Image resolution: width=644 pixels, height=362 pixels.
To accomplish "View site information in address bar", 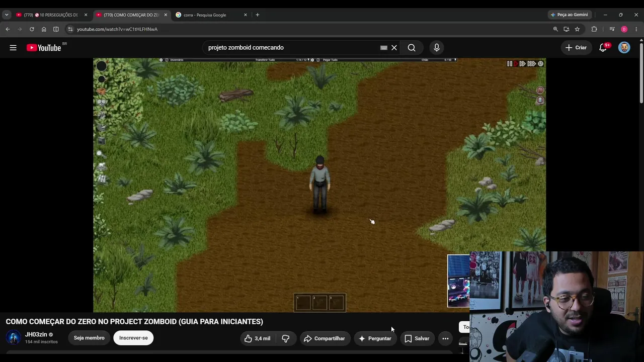I will [70, 29].
